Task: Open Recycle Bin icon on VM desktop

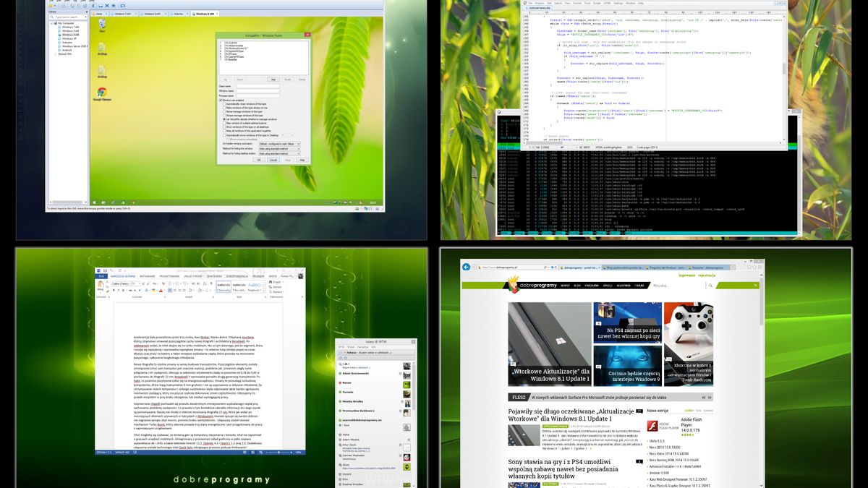Action: 102,25
